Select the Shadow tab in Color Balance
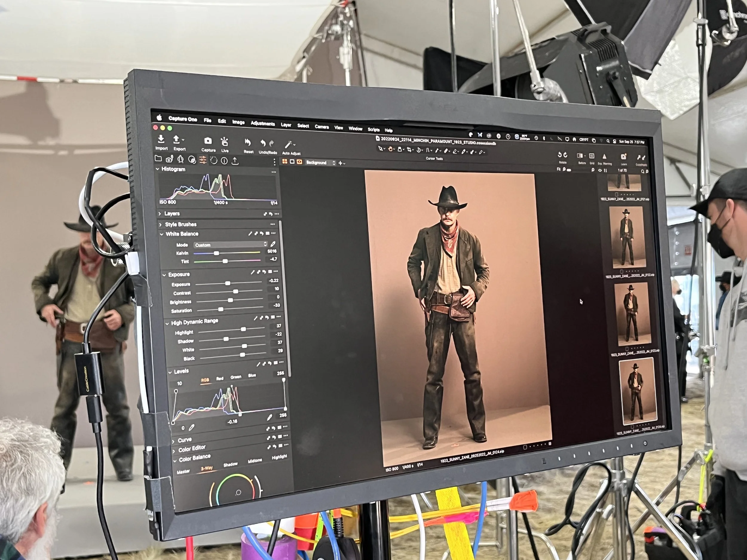The width and height of the screenshot is (747, 560). tap(230, 465)
